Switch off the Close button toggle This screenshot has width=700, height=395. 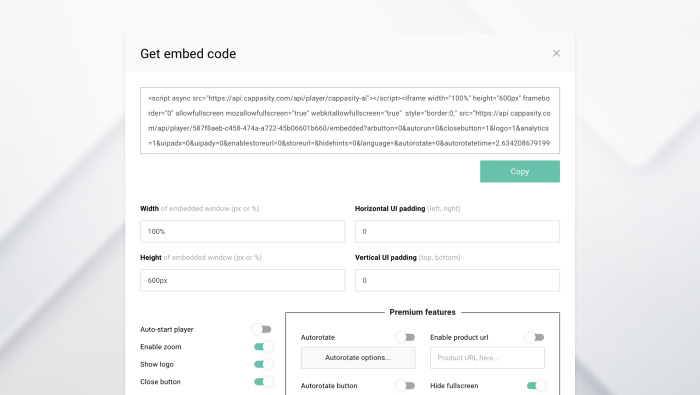(x=263, y=382)
